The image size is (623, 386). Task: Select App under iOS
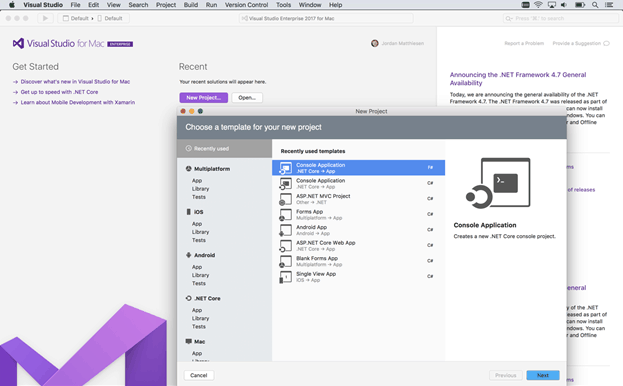[x=197, y=224]
